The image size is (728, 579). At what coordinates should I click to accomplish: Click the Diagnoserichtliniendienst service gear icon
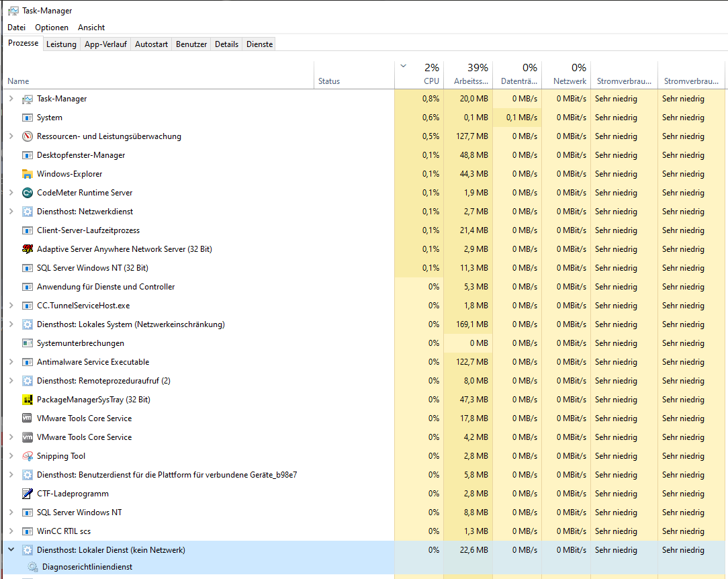coord(32,567)
